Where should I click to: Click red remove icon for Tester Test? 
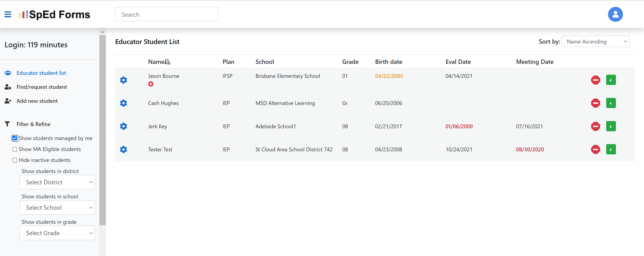click(x=595, y=149)
